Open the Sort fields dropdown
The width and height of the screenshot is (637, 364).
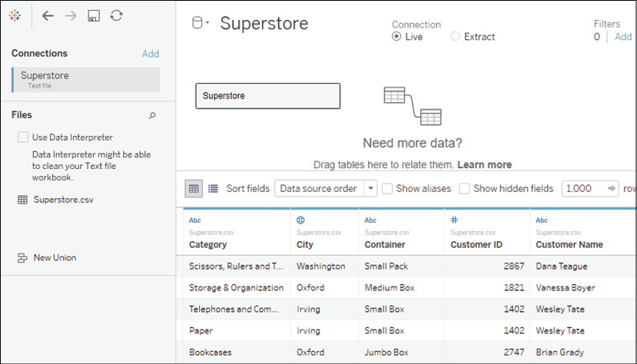(326, 188)
